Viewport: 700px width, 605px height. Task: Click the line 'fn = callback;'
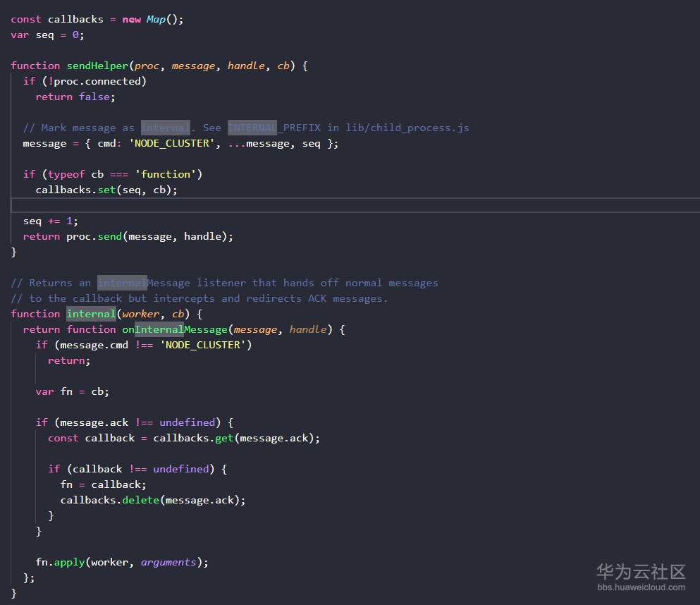click(103, 484)
